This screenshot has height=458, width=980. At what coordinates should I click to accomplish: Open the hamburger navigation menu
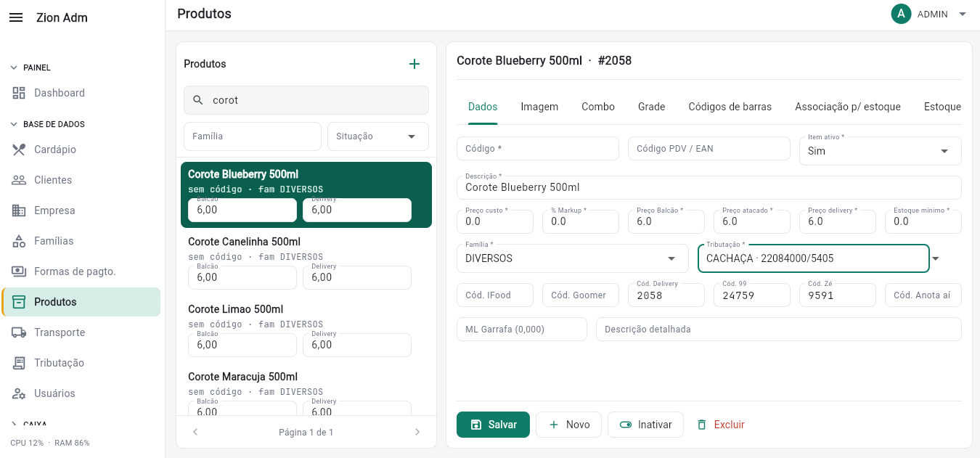tap(16, 17)
